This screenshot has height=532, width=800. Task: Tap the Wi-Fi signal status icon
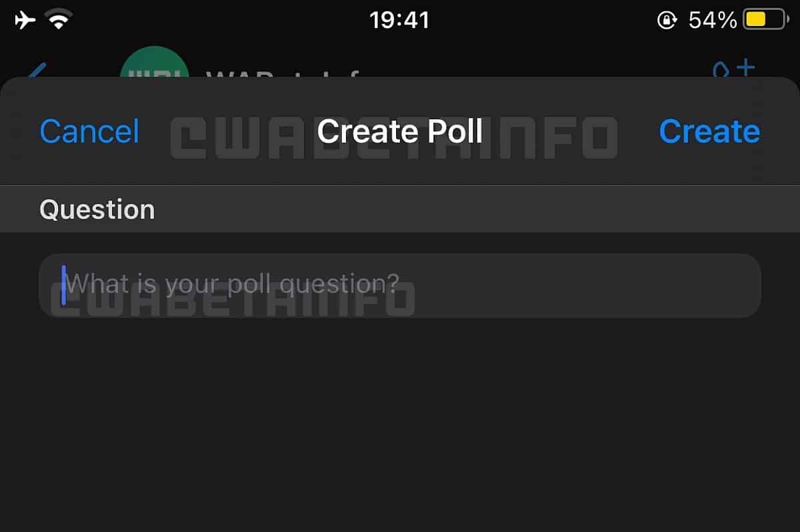point(60,20)
